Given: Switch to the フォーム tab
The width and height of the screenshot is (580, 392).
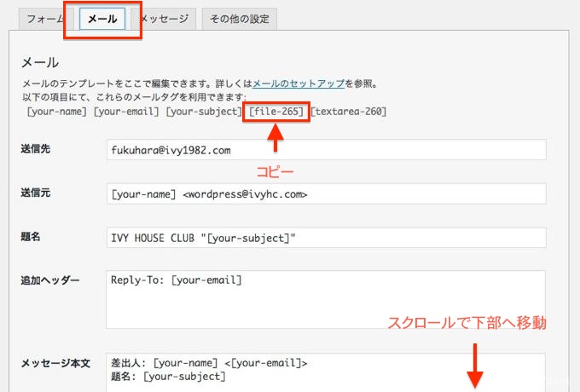Looking at the screenshot, I should 44,19.
